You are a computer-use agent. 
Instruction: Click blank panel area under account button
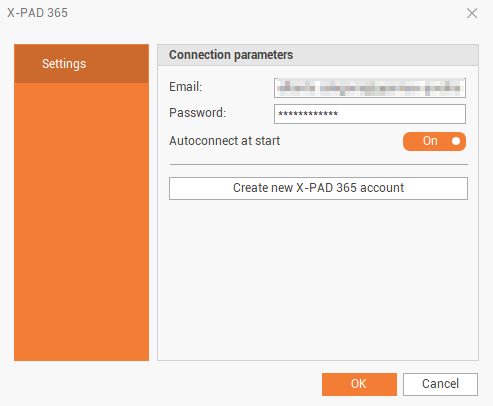click(318, 280)
